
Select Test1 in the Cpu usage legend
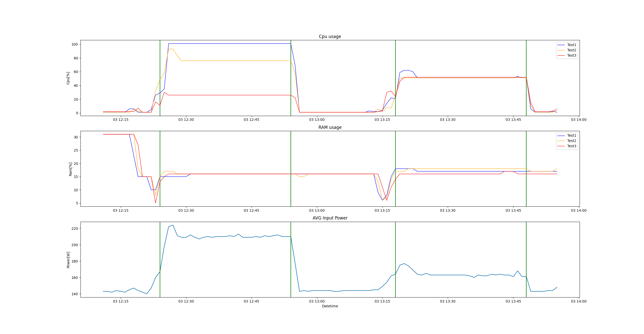572,45
